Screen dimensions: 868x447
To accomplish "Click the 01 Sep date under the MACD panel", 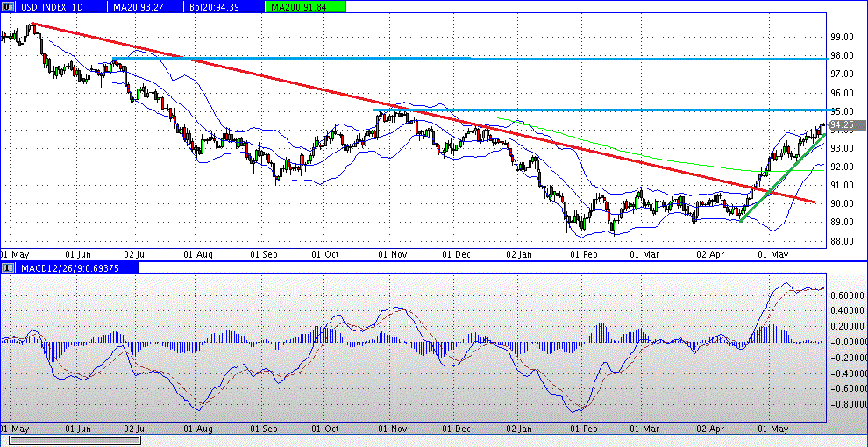I will [263, 429].
